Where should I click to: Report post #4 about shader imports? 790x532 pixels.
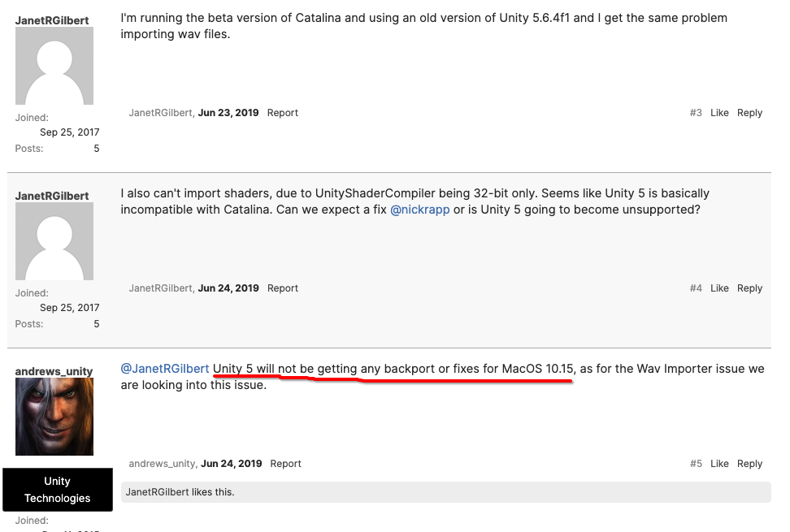(282, 288)
